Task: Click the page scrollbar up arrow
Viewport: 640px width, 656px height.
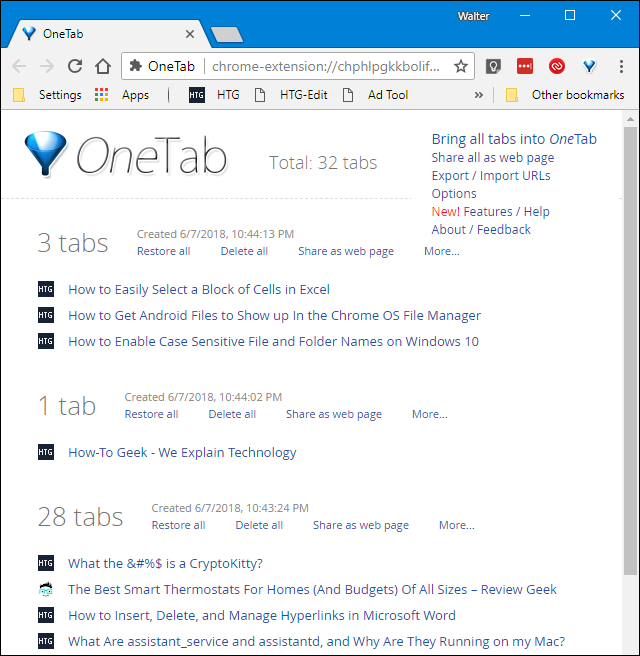Action: 630,119
